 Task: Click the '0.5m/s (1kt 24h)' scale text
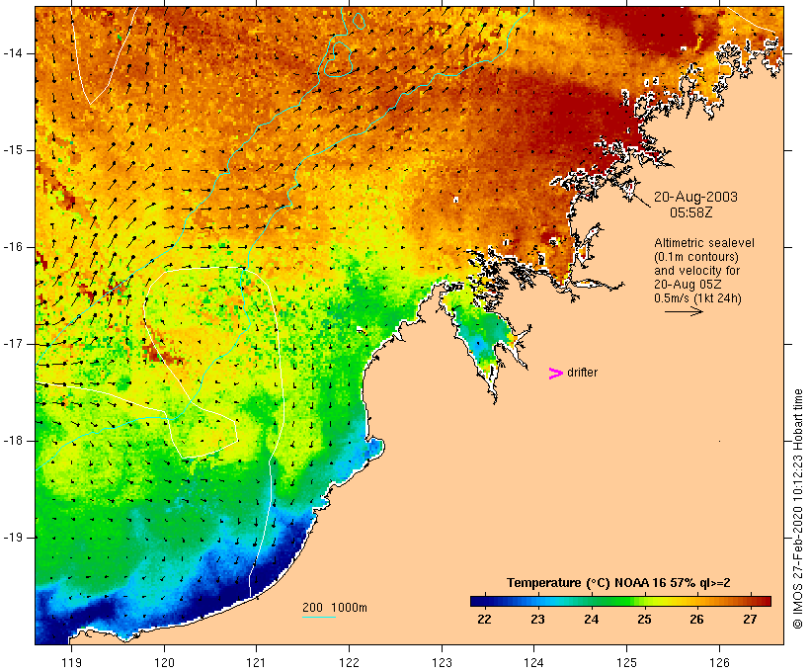(x=697, y=298)
